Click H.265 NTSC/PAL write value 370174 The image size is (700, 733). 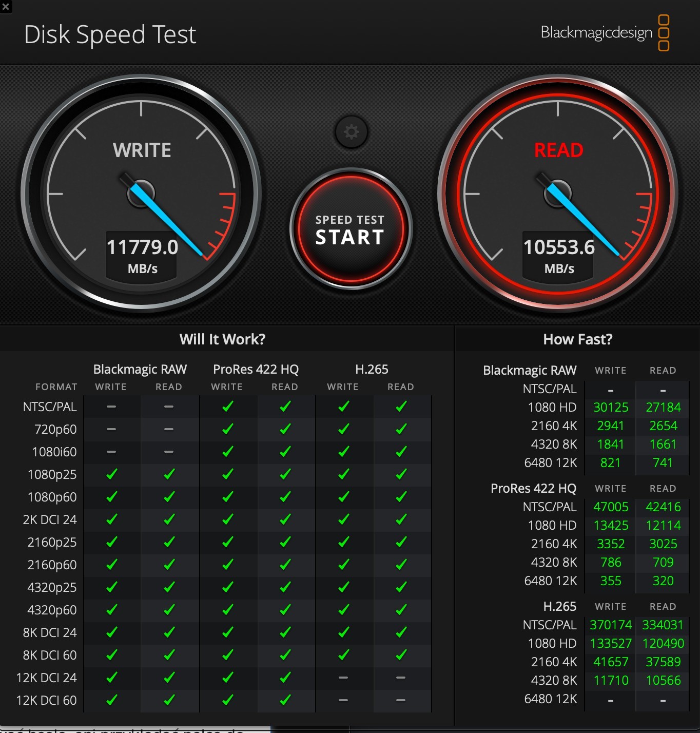611,625
